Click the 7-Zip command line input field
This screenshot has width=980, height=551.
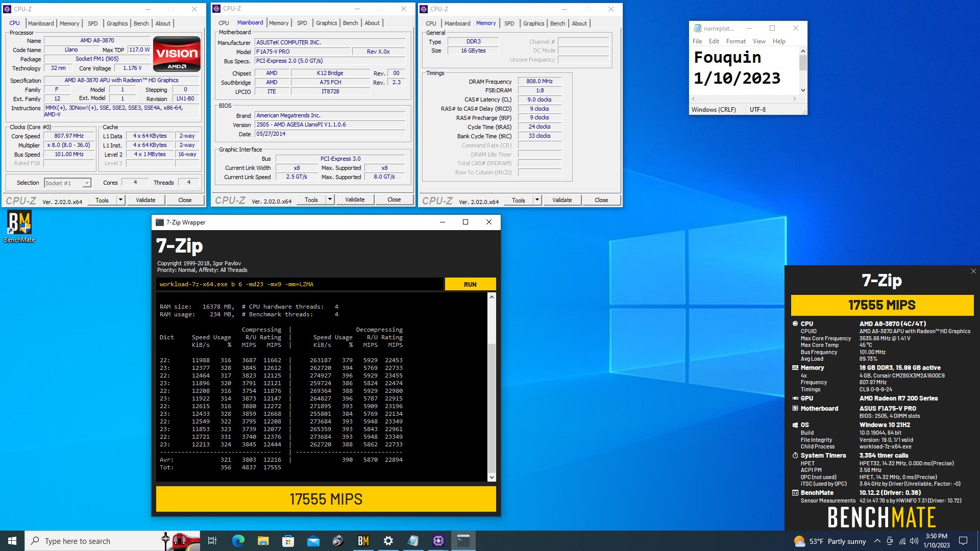pos(299,284)
